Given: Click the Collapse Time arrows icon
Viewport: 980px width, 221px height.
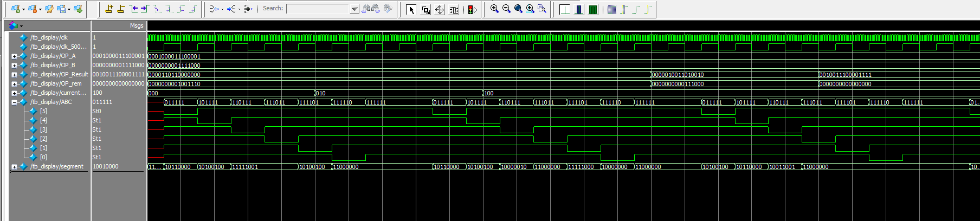Looking at the screenshot, I should point(231,9).
